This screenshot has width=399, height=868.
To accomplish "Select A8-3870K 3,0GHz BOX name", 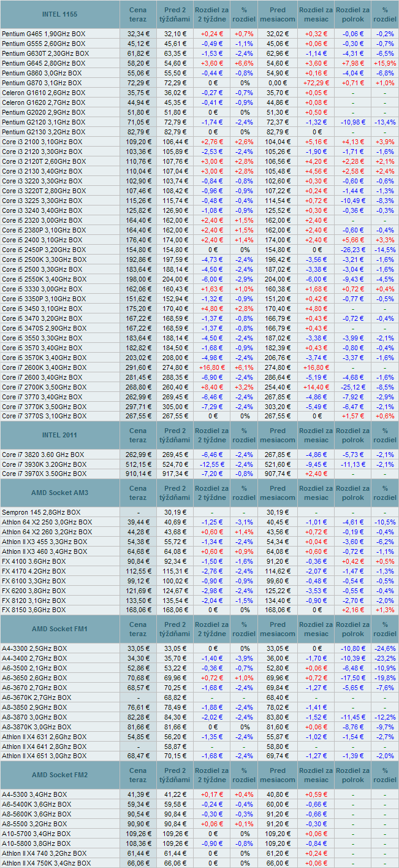I will coord(36,726).
